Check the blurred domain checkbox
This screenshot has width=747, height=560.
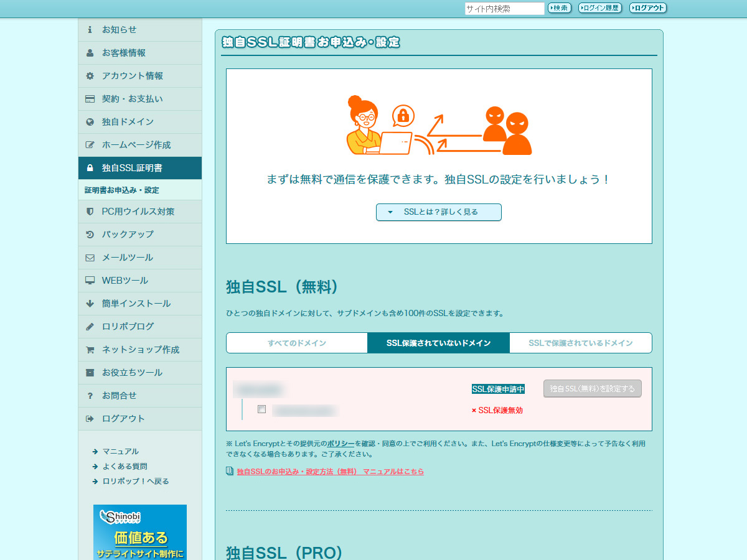pos(262,409)
